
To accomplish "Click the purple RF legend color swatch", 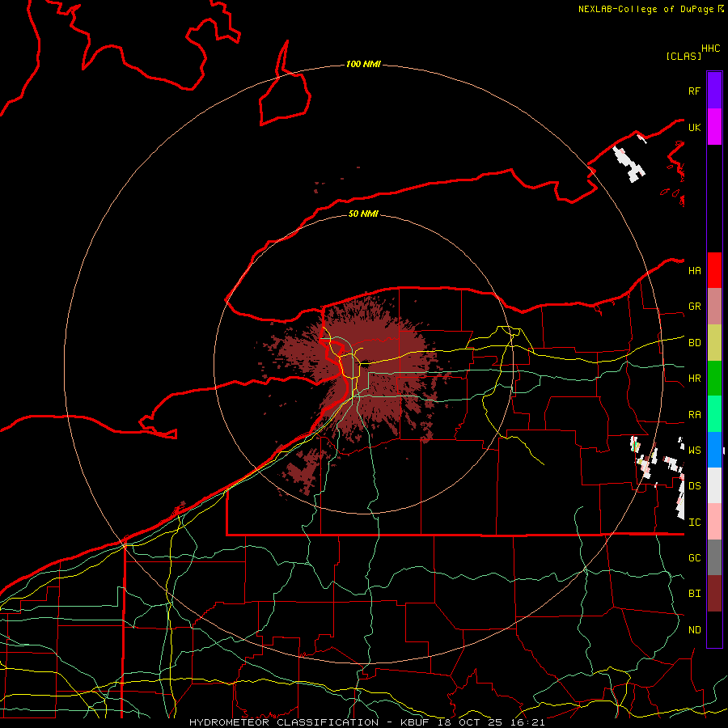I will click(714, 91).
